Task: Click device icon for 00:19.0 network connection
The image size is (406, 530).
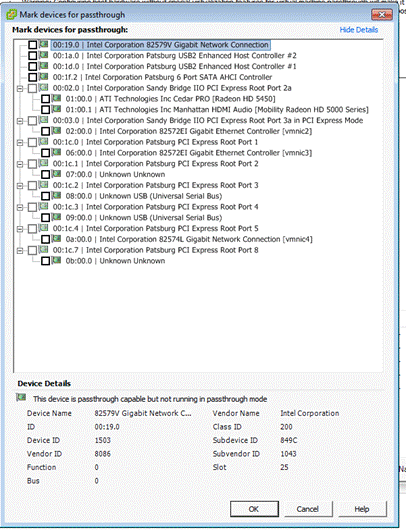Action: click(x=44, y=44)
